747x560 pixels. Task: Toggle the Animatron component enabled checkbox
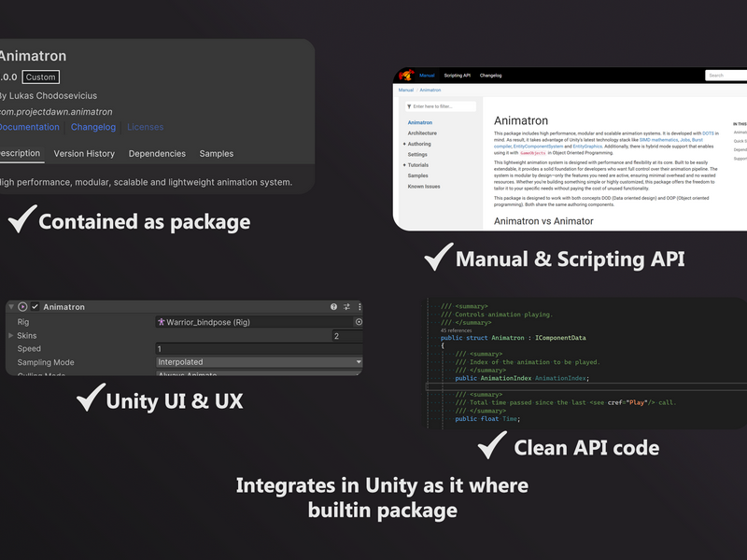point(35,307)
